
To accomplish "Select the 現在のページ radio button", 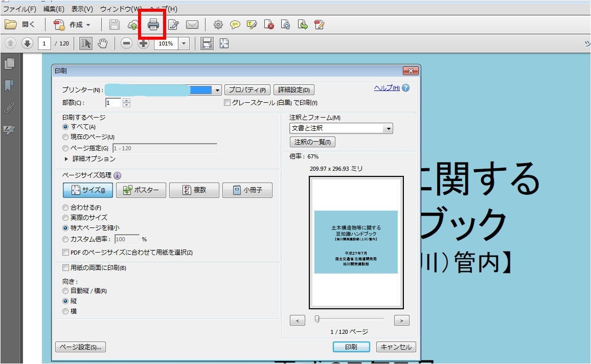I will coord(65,137).
